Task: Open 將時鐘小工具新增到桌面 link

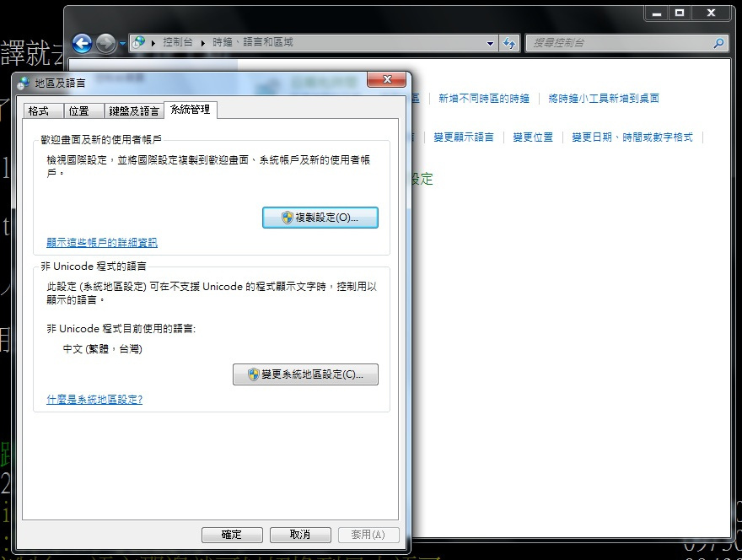Action: coord(604,99)
